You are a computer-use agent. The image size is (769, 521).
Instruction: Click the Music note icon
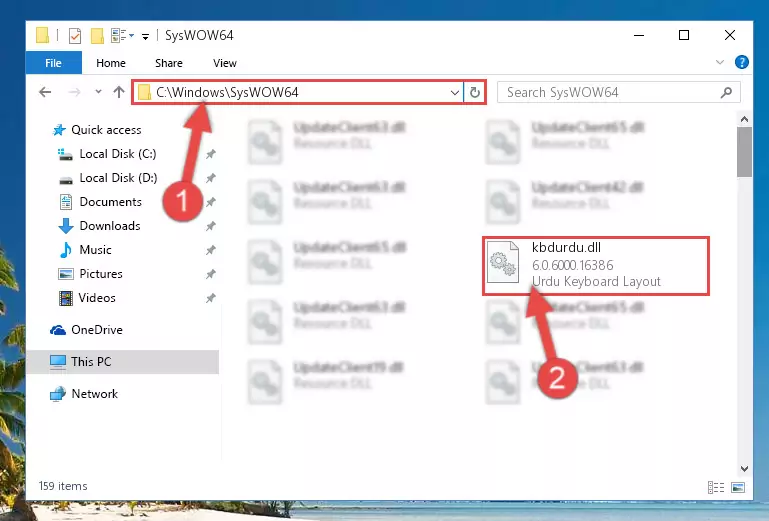coord(65,250)
